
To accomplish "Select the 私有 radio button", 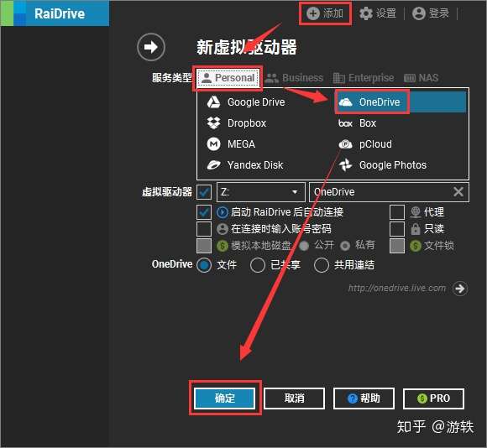I will 345,246.
